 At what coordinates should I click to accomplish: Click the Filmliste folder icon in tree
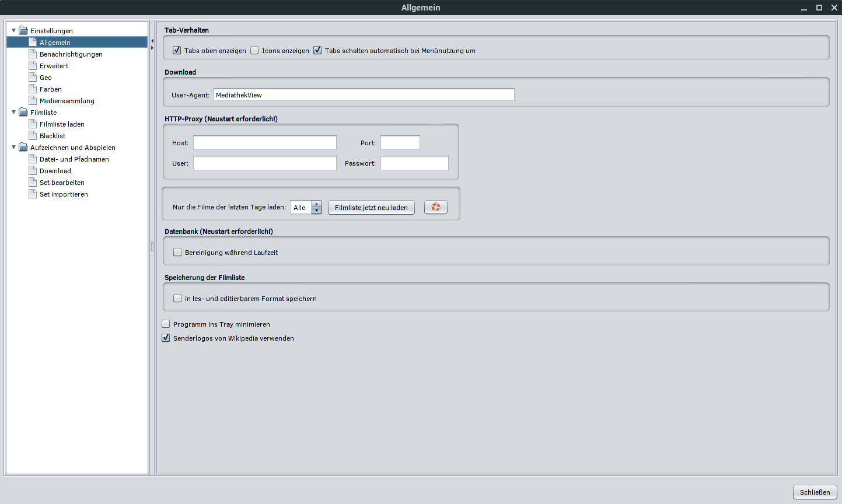coord(23,112)
